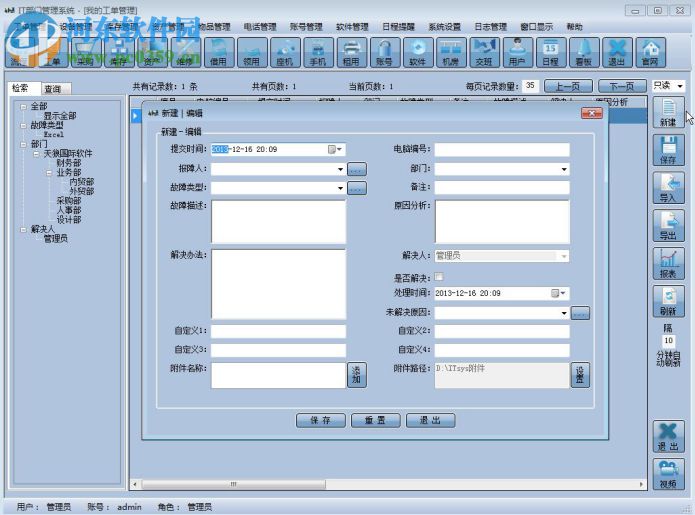Open the 交班 shift handover toolbar icon
Viewport: 695px width, 515px height.
click(x=484, y=53)
